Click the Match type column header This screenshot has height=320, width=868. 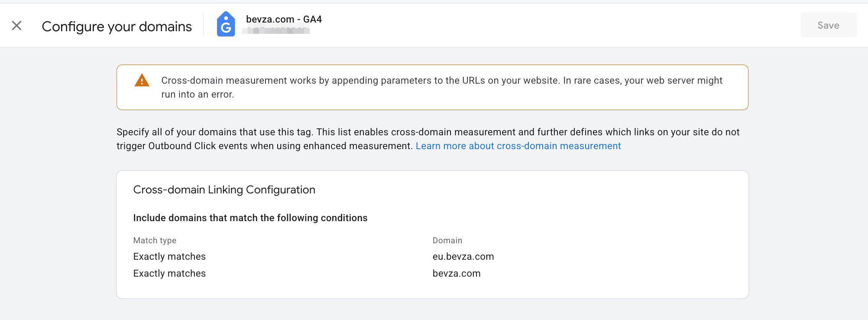[x=155, y=241]
